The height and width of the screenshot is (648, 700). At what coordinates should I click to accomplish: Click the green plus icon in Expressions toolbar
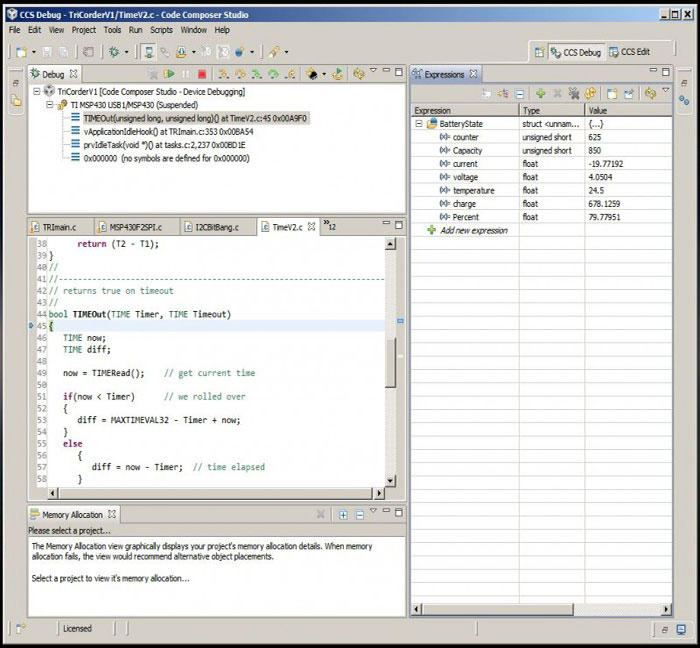tap(540, 93)
